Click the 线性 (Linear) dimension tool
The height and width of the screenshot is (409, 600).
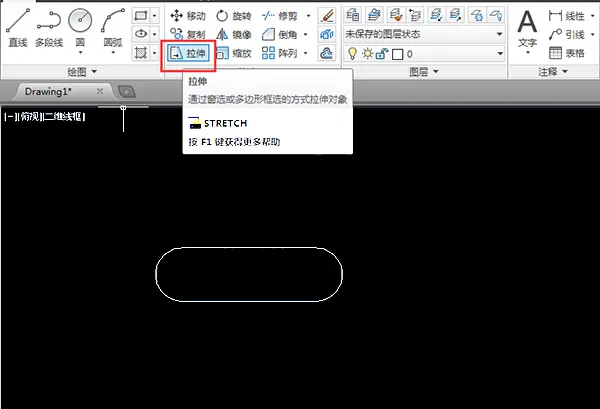click(567, 16)
